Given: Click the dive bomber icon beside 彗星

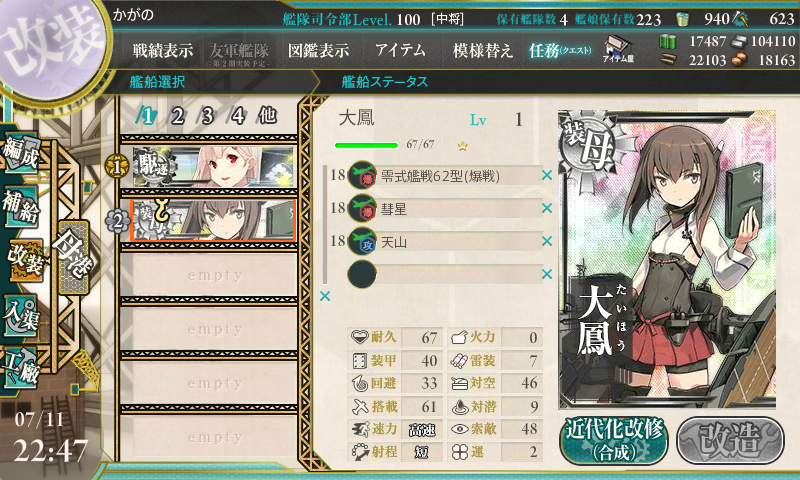Looking at the screenshot, I should pyautogui.click(x=362, y=208).
